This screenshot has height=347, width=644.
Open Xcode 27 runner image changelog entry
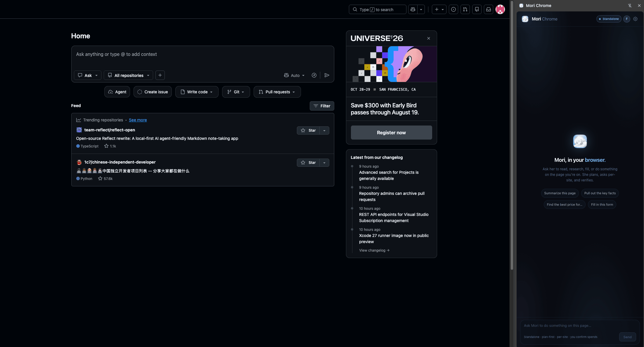[x=394, y=239]
